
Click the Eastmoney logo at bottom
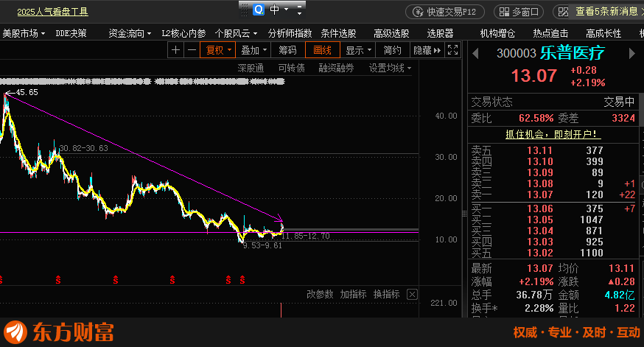pyautogui.click(x=59, y=332)
